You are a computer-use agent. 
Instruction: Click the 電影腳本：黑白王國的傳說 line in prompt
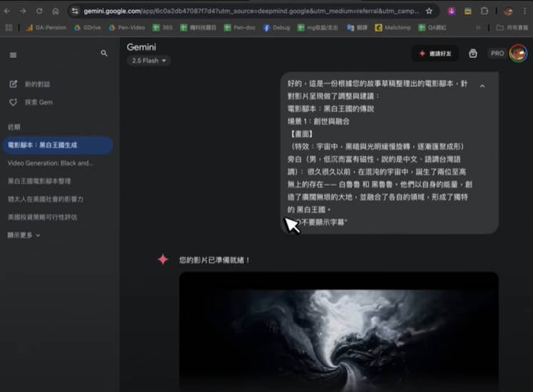[330, 109]
